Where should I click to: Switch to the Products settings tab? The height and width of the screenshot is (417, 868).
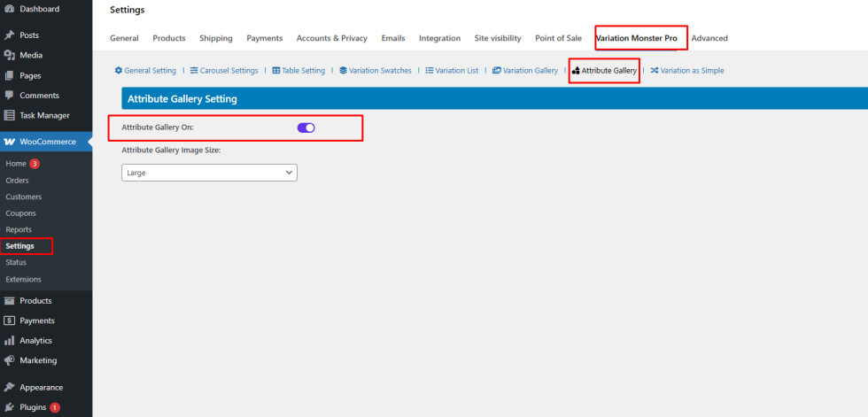169,38
